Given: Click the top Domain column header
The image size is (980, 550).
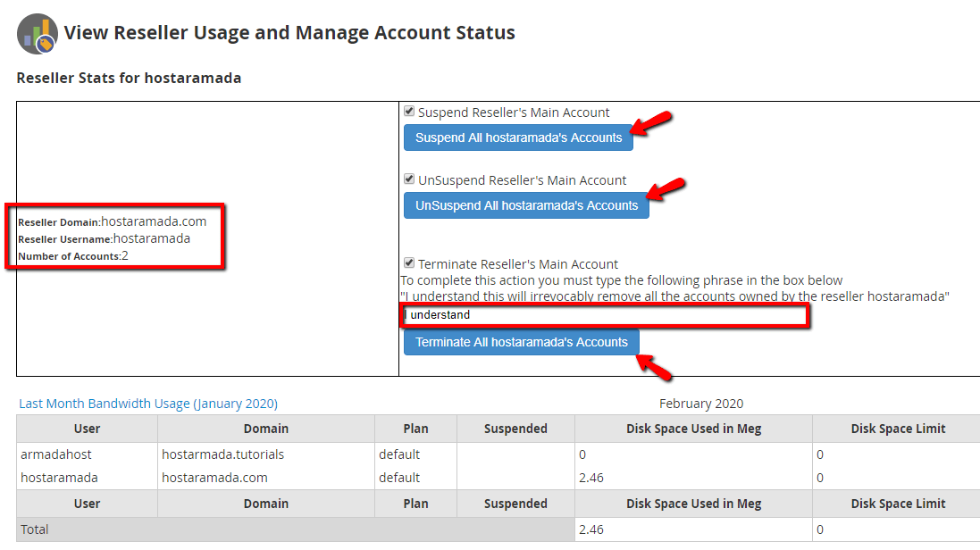Looking at the screenshot, I should click(x=266, y=429).
